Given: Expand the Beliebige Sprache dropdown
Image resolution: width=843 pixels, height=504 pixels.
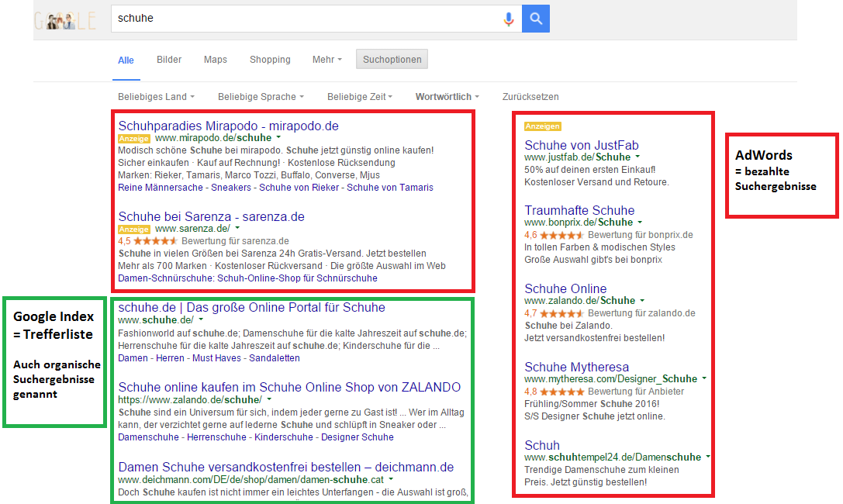Looking at the screenshot, I should click(x=261, y=97).
